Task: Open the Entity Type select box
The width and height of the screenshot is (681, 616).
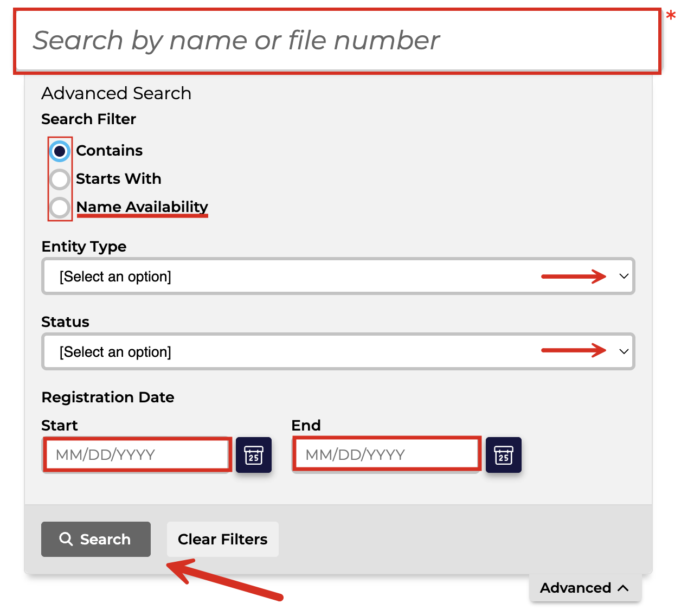Action: point(338,277)
